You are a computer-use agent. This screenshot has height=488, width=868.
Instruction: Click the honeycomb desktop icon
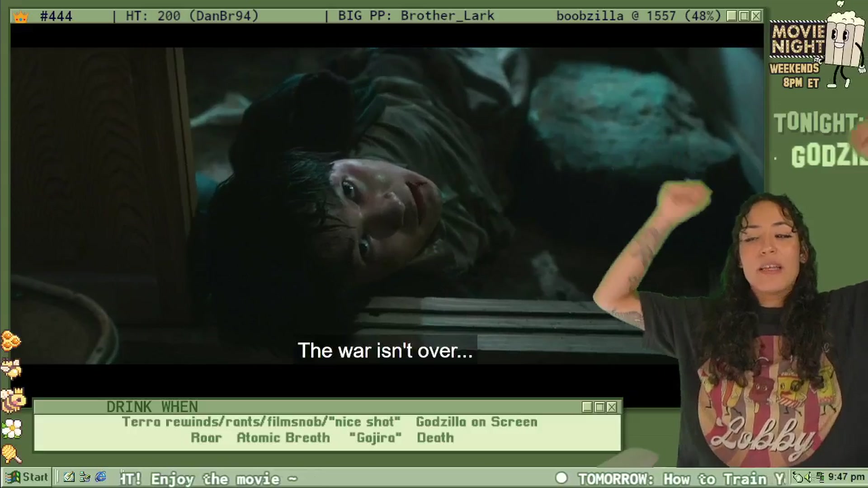coord(11,341)
